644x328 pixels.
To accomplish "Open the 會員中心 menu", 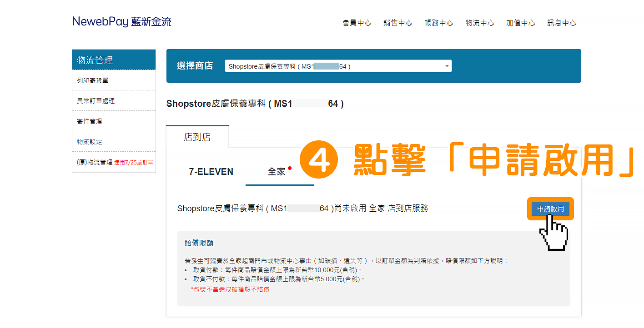I will [x=357, y=22].
